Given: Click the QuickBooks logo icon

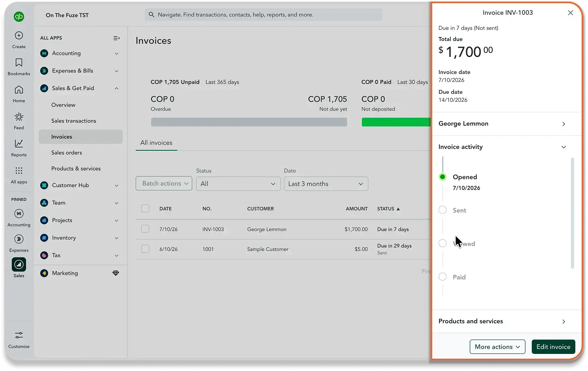Looking at the screenshot, I should [19, 16].
